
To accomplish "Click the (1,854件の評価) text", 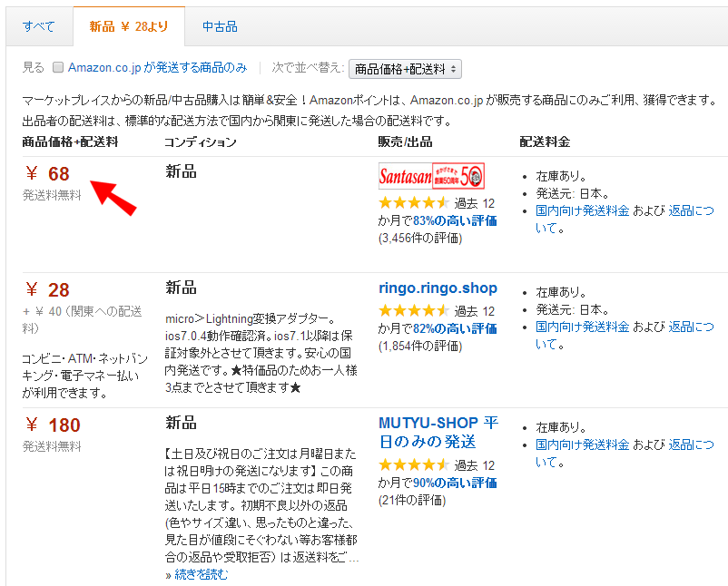I will coord(420,347).
